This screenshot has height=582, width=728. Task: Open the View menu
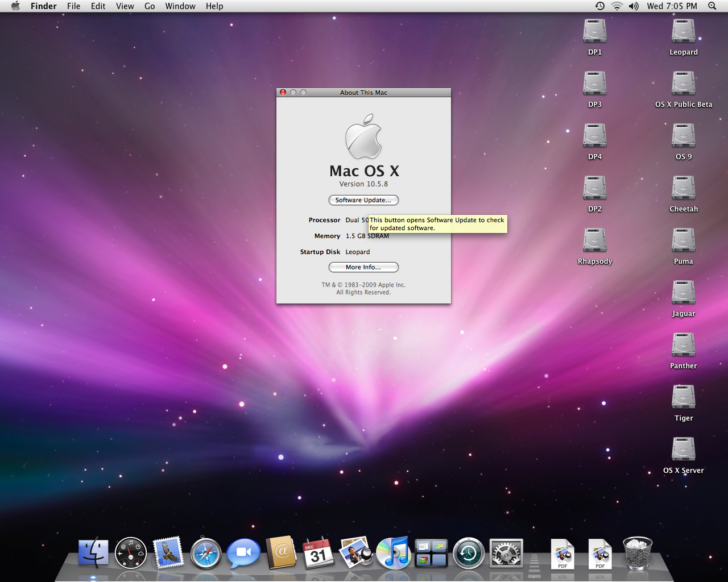tap(125, 6)
